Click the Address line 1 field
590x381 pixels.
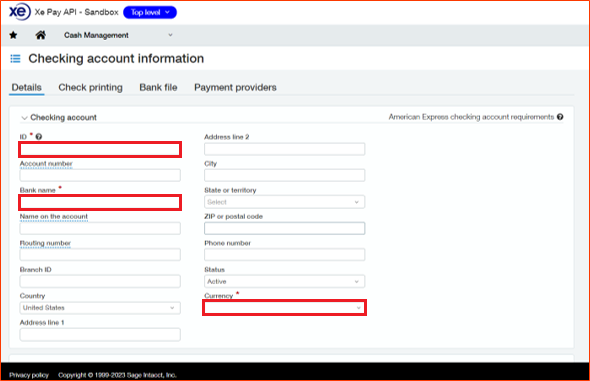tap(100, 334)
